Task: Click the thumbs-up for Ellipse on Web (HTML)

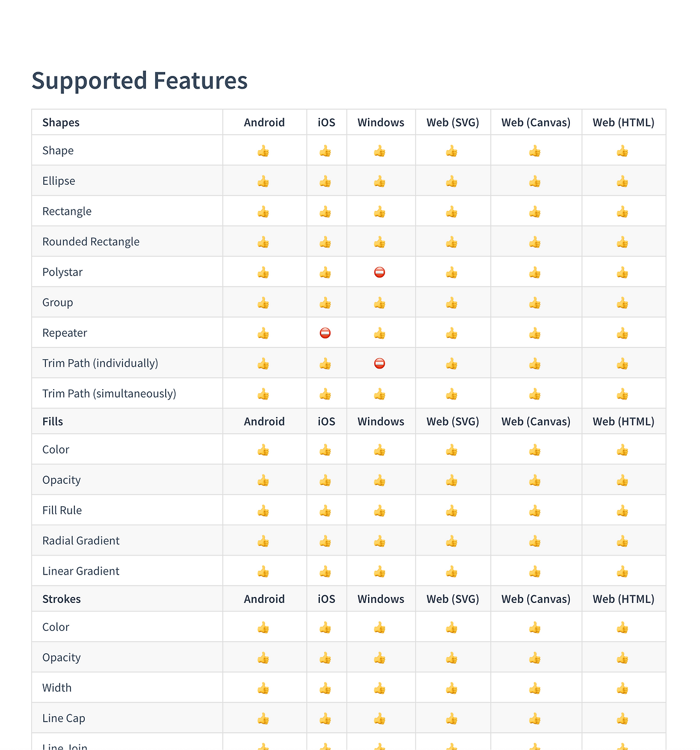Action: tap(623, 181)
